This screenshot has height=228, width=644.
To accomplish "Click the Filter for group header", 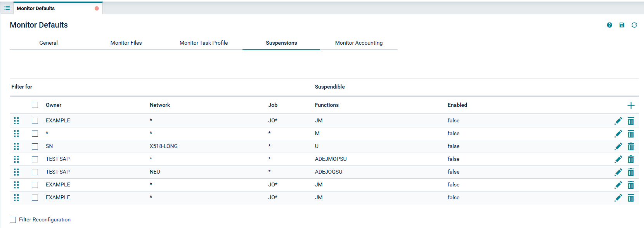I will [22, 87].
